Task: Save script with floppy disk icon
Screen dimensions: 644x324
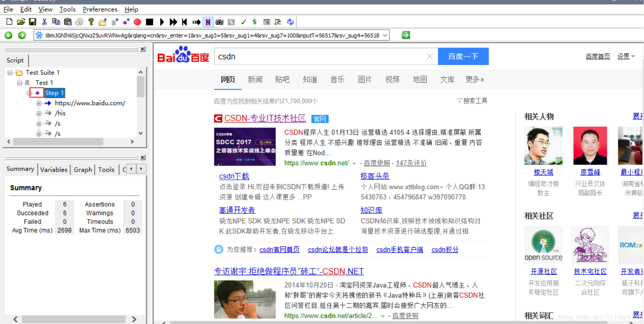Action: point(33,22)
